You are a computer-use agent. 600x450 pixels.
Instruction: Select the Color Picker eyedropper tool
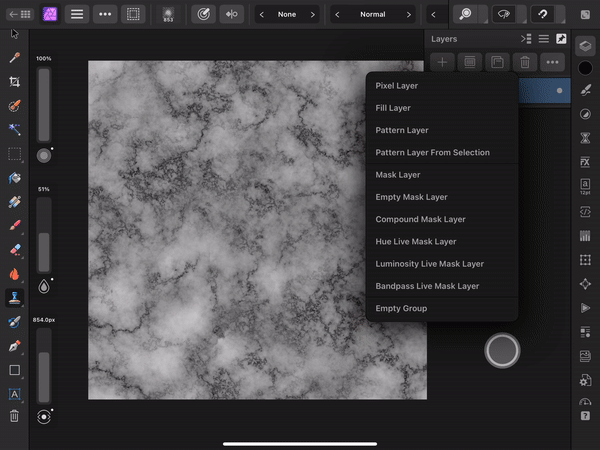click(15, 58)
